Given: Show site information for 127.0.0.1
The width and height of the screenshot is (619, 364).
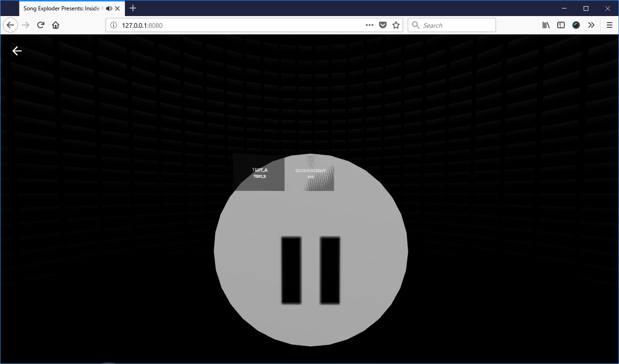Looking at the screenshot, I should tap(114, 25).
